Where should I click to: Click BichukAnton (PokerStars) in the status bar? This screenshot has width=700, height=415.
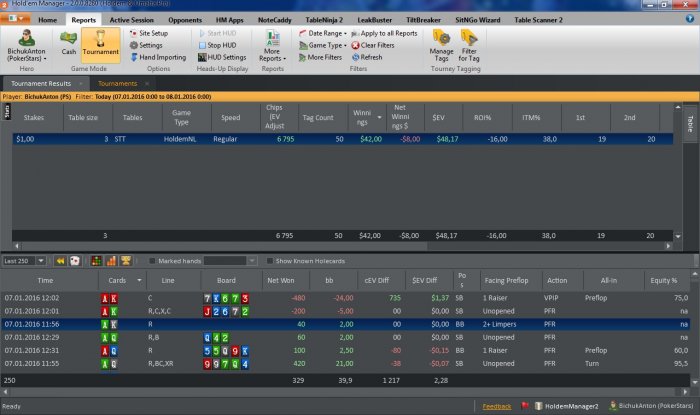pyautogui.click(x=651, y=406)
